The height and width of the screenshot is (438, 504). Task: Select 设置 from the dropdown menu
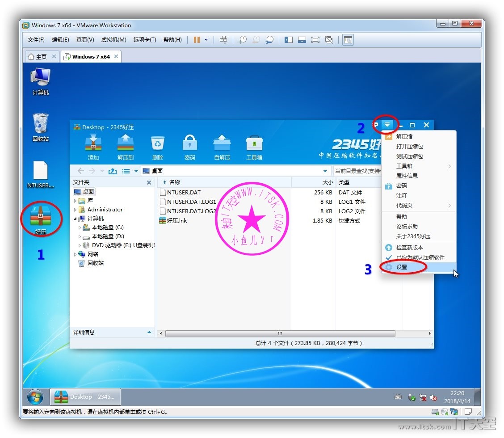click(402, 267)
